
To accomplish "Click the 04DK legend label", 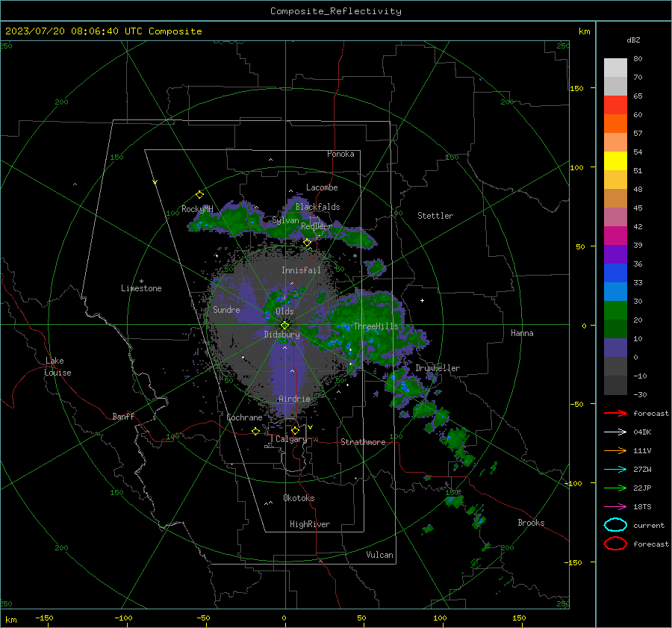I will tap(642, 432).
